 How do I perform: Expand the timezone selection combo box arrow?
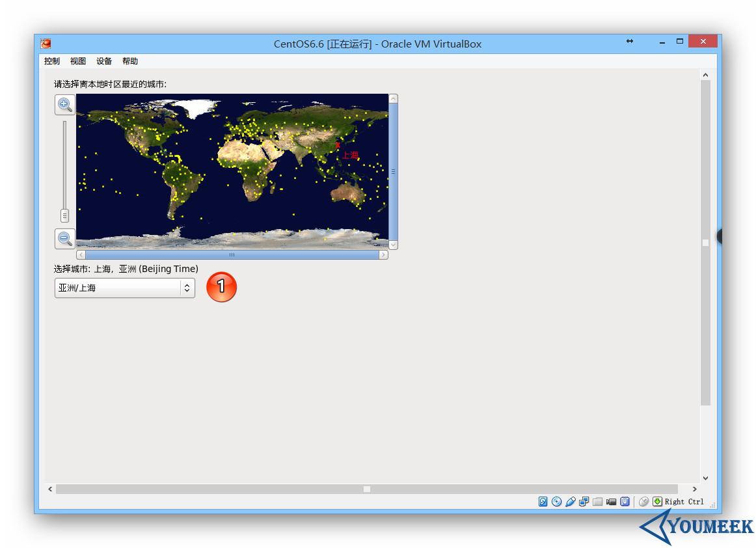coord(187,287)
